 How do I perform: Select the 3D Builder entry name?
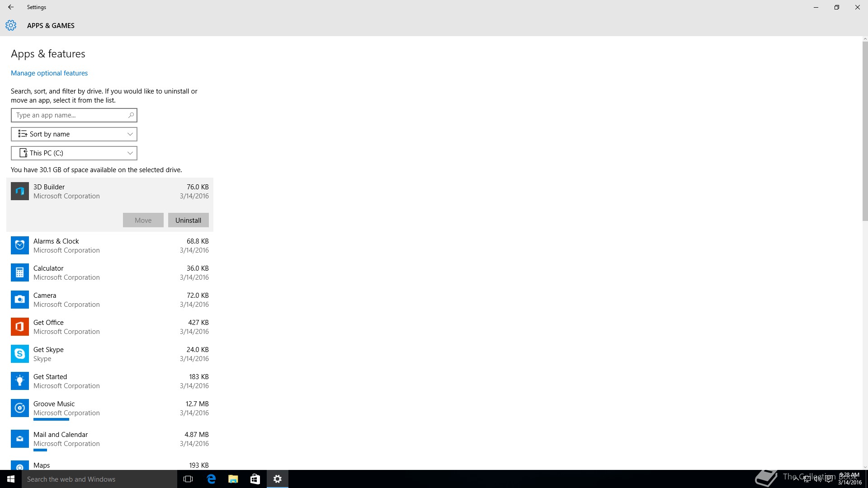tap(49, 187)
